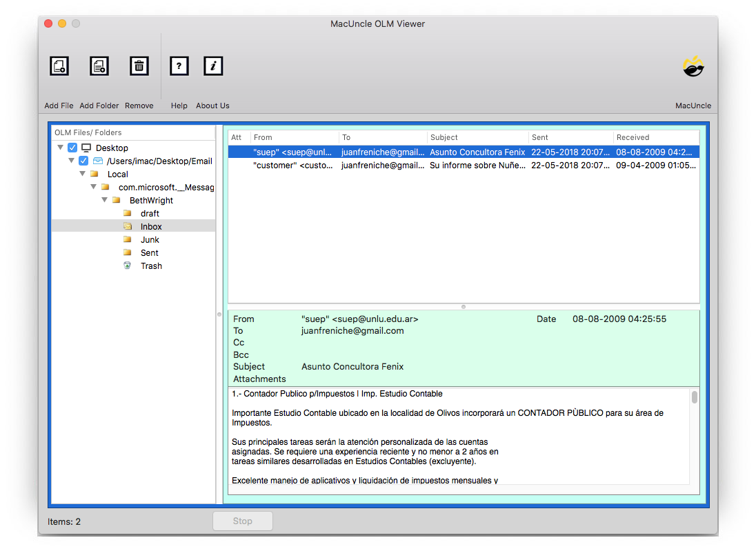Click the Add Folder toolbar icon
The image size is (756, 551).
99,66
